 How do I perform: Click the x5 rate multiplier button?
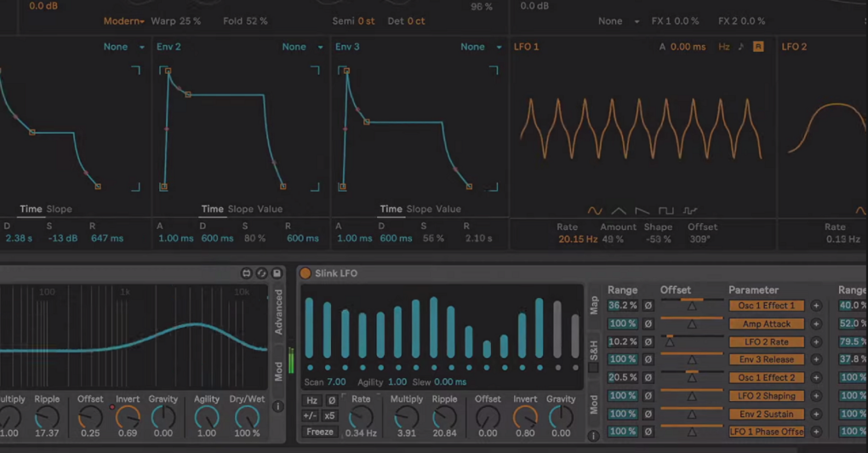coord(329,416)
